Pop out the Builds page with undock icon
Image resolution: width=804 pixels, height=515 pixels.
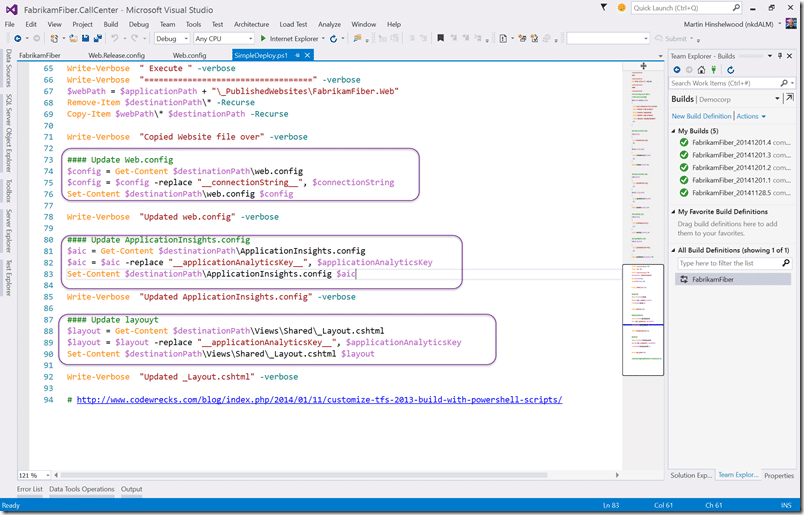click(789, 98)
